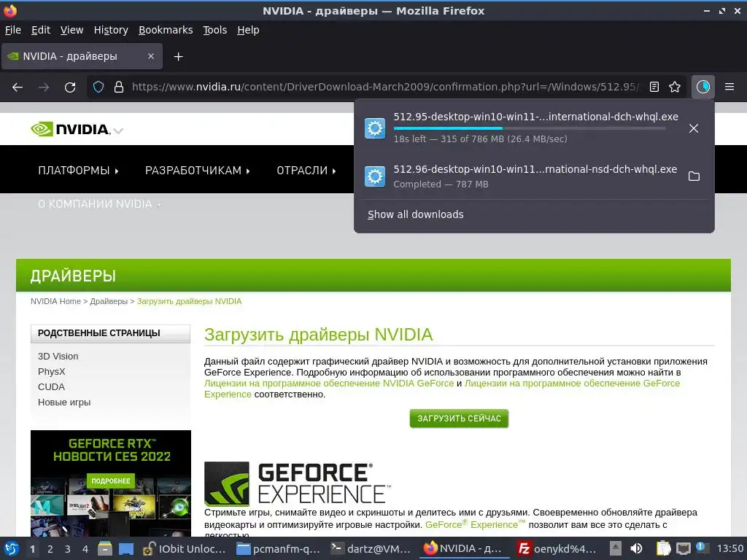
Task: Click the notification tray icon
Action: tap(701, 547)
